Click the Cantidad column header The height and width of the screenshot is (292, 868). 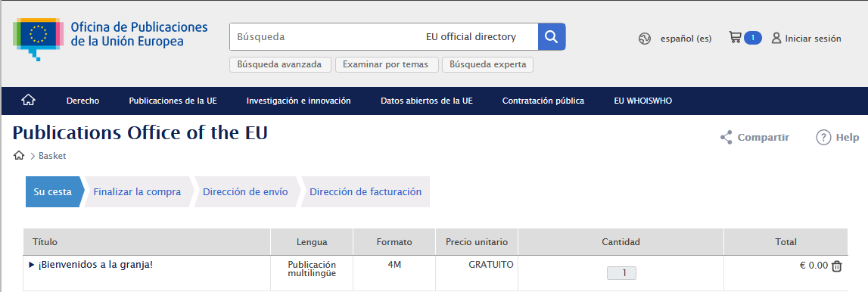coord(621,241)
